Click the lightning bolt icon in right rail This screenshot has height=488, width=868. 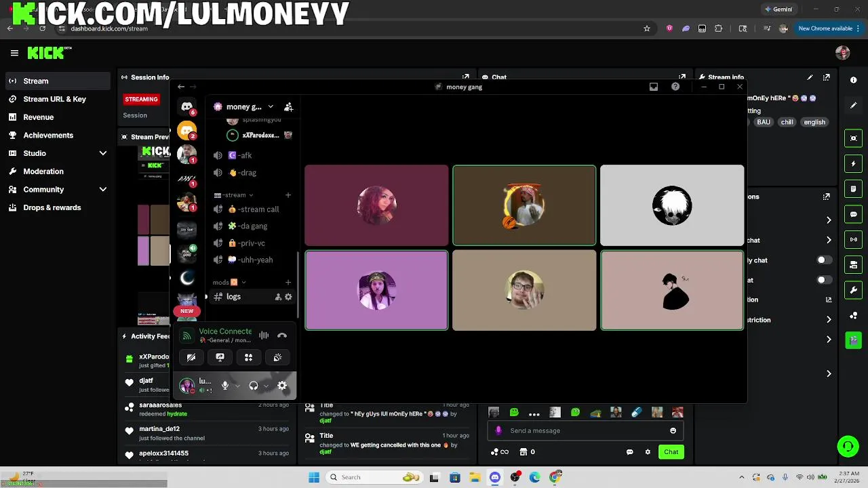tap(853, 163)
